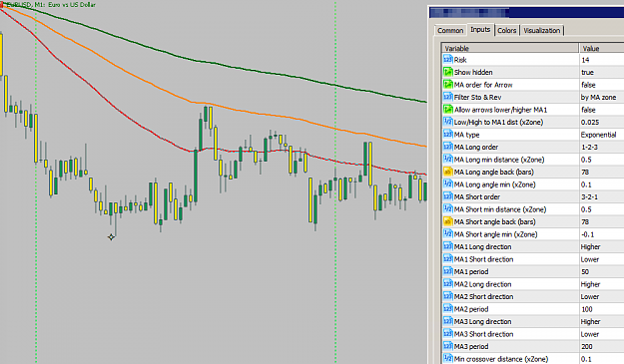The image size is (624, 364).
Task: Click the EURUSD, M1 chart title text
Action: coord(51,4)
